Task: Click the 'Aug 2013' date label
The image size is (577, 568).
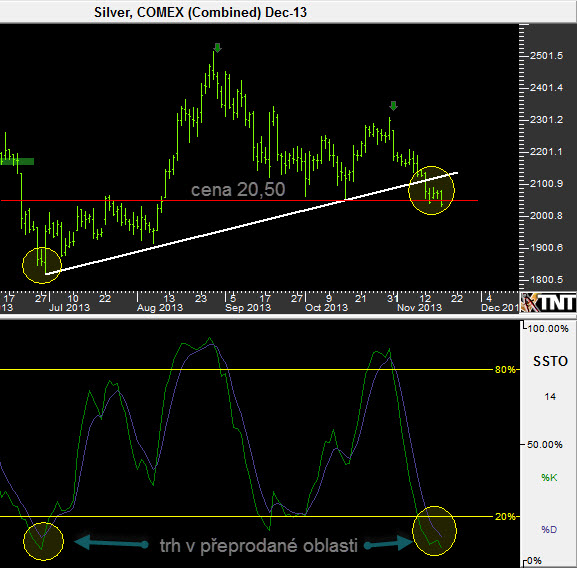Action: click(x=160, y=308)
